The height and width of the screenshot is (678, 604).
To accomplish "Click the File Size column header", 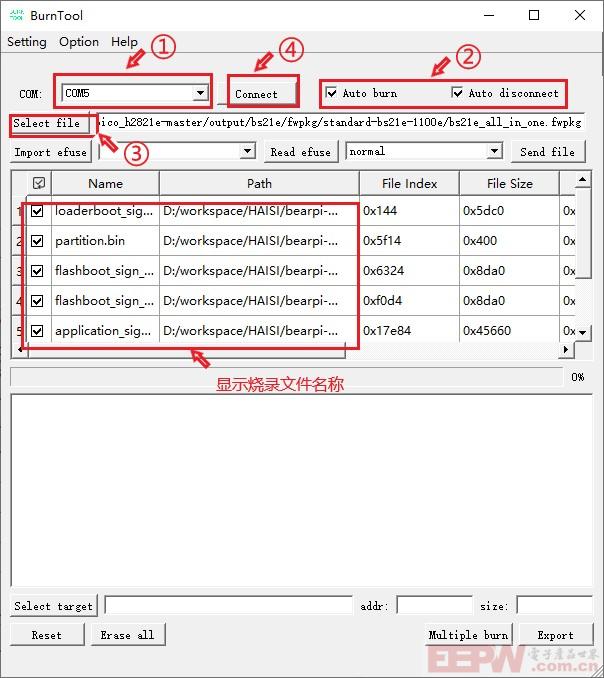I will pos(510,183).
